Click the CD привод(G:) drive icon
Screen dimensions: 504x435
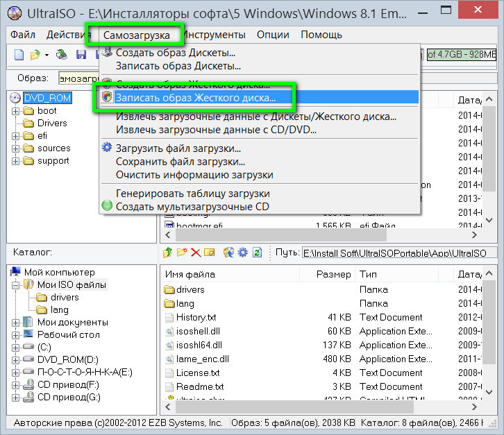click(28, 397)
